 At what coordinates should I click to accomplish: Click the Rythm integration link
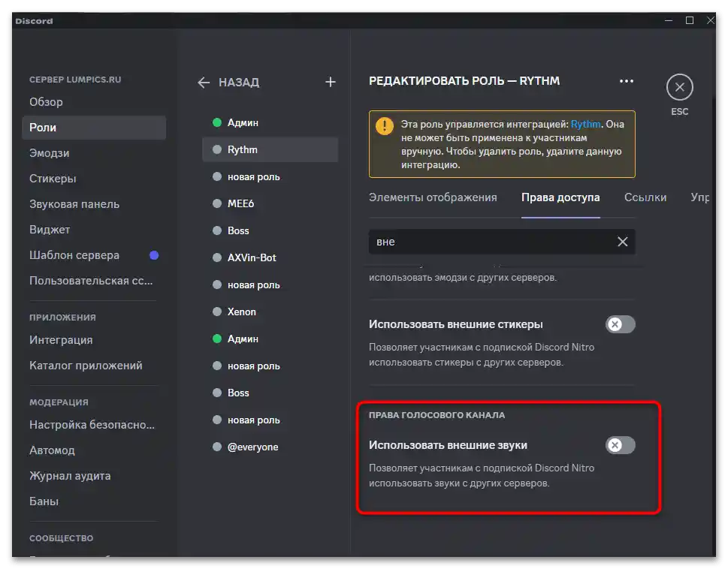point(585,125)
